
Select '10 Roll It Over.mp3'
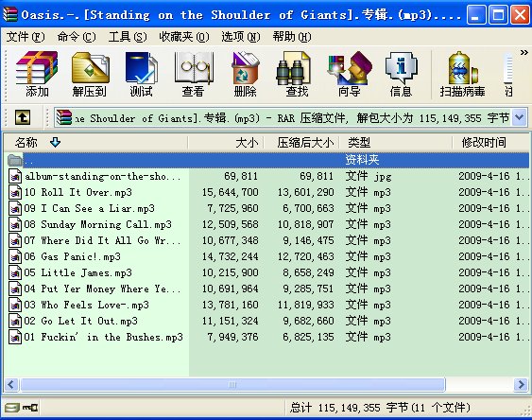267,192
